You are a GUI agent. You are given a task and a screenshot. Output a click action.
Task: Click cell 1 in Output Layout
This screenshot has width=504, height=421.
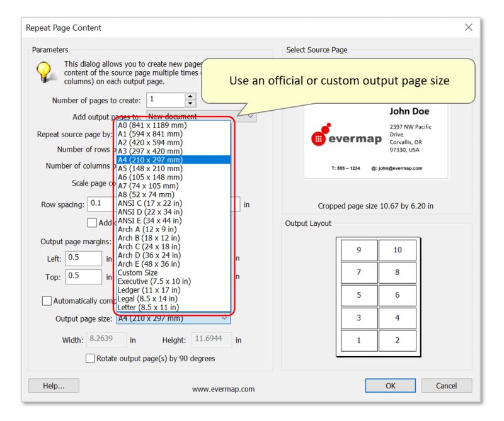tap(359, 340)
